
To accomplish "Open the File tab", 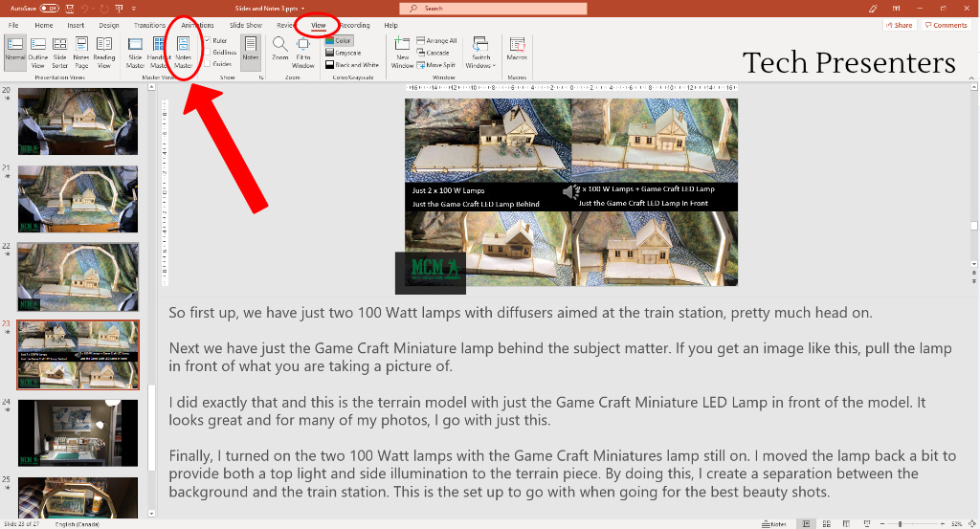I will (13, 25).
